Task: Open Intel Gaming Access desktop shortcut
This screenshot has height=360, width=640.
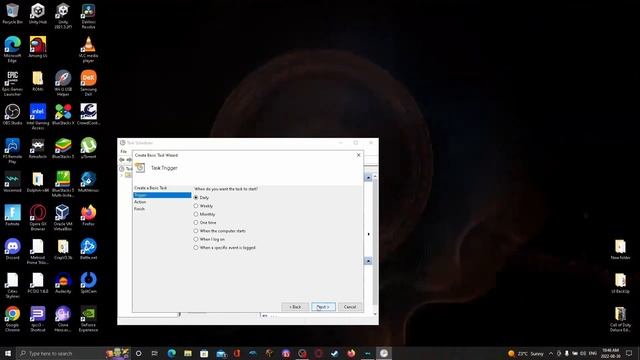Action: (38, 117)
